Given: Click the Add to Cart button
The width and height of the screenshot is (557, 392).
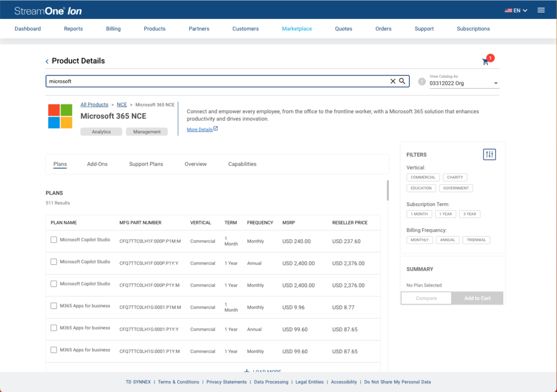Looking at the screenshot, I should click(x=478, y=298).
